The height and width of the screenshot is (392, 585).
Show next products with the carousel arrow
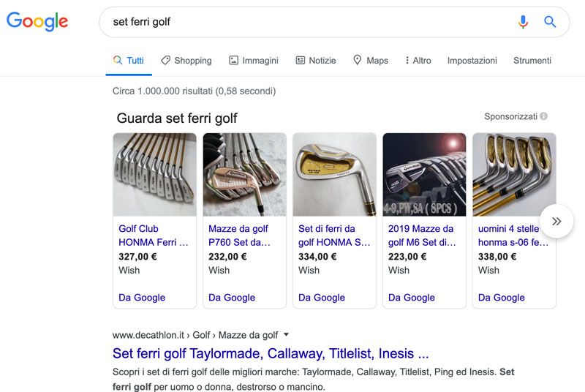(556, 221)
